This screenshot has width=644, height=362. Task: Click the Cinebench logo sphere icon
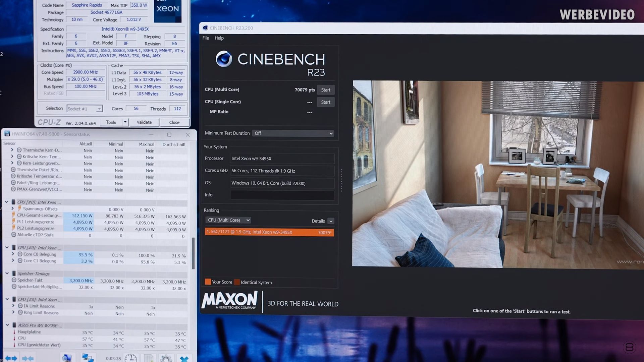[224, 59]
